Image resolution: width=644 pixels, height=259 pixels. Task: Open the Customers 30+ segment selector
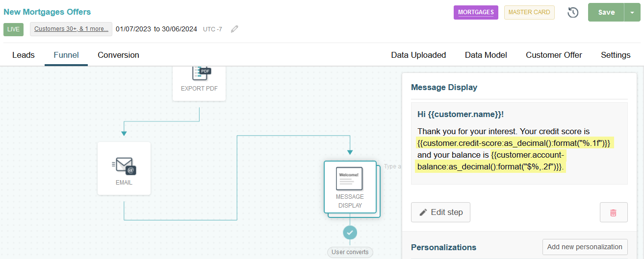[71, 29]
